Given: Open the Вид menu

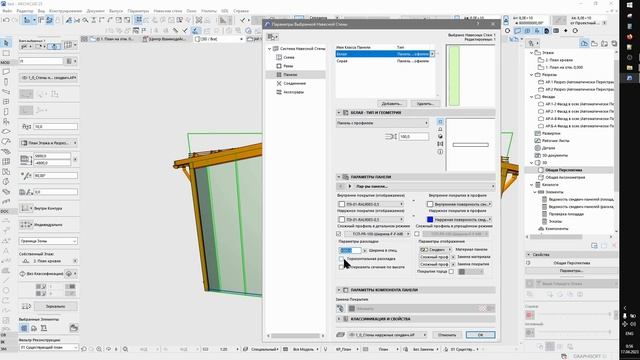Looking at the screenshot, I should click(41, 11).
